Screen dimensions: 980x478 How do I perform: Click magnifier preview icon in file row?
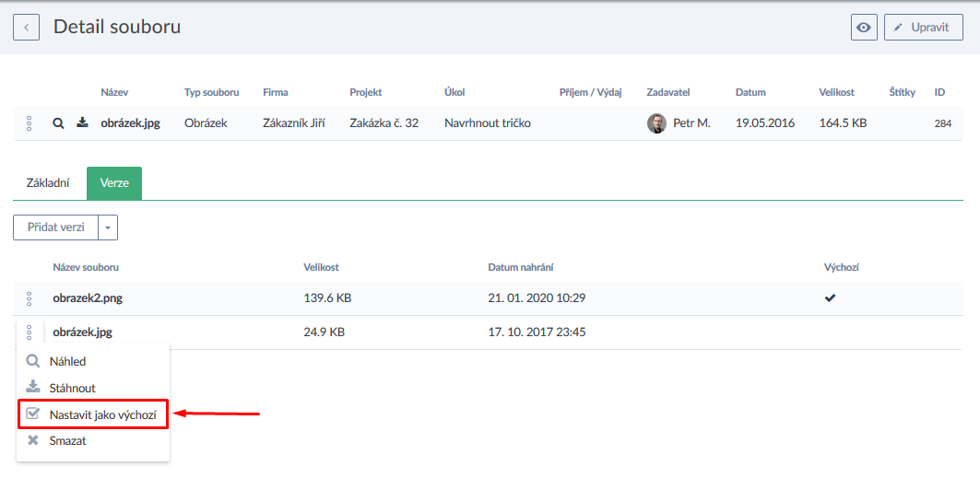point(58,123)
